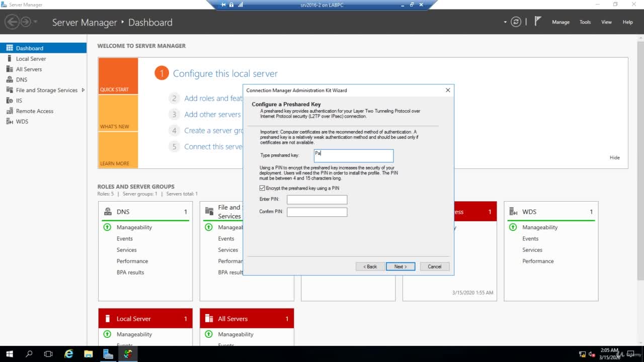Open the All Servers red tile header
Image resolution: width=644 pixels, height=362 pixels.
[x=247, y=319]
